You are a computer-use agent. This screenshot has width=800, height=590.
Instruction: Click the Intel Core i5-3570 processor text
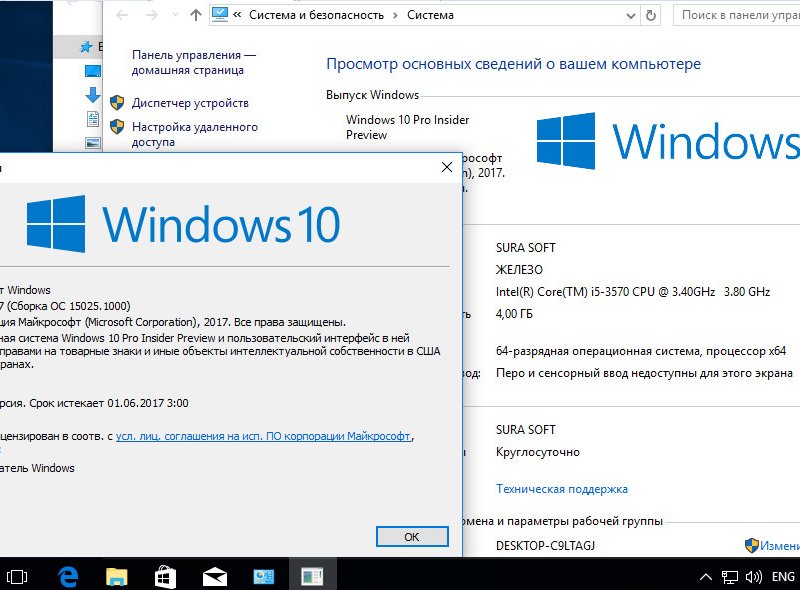pyautogui.click(x=633, y=292)
